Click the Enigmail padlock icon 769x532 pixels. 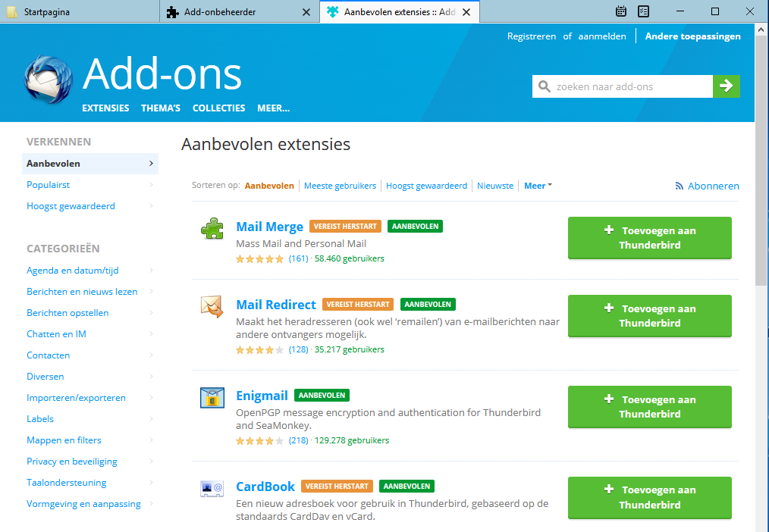(212, 397)
